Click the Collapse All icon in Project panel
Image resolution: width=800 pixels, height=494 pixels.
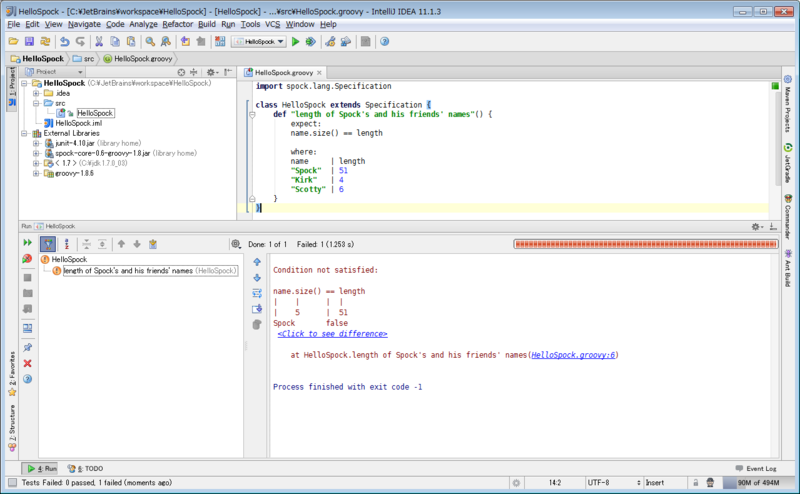(x=193, y=72)
